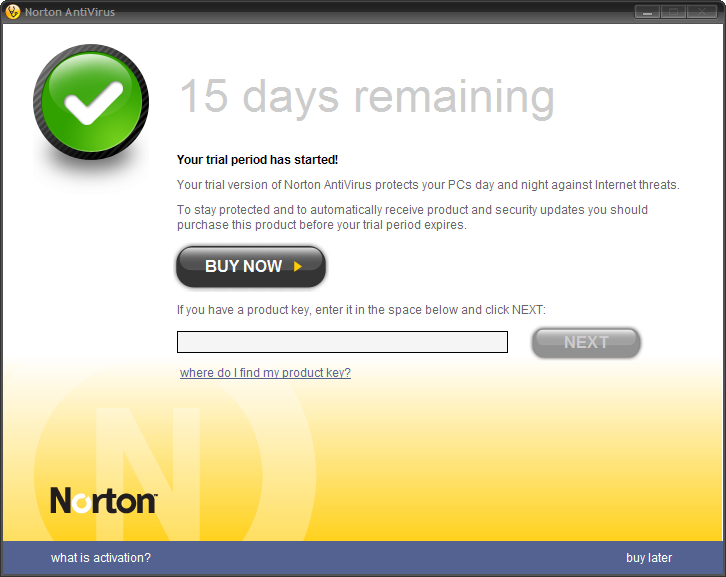The width and height of the screenshot is (726, 577).
Task: Open the 'what is activation?' help link
Action: click(101, 558)
